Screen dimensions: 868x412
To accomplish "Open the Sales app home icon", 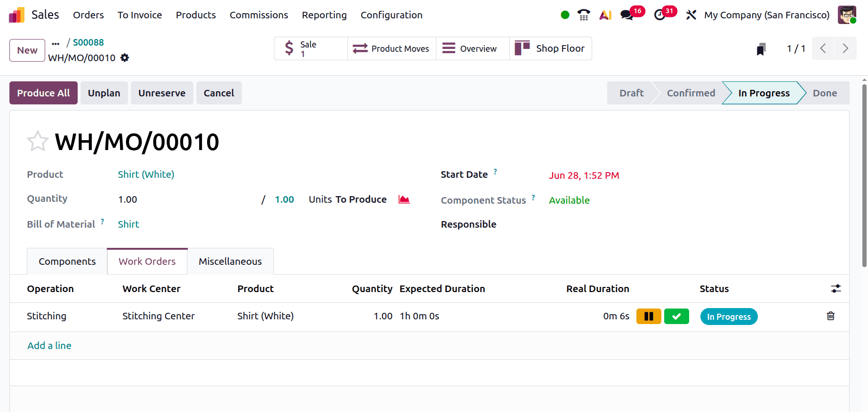I will [x=16, y=15].
